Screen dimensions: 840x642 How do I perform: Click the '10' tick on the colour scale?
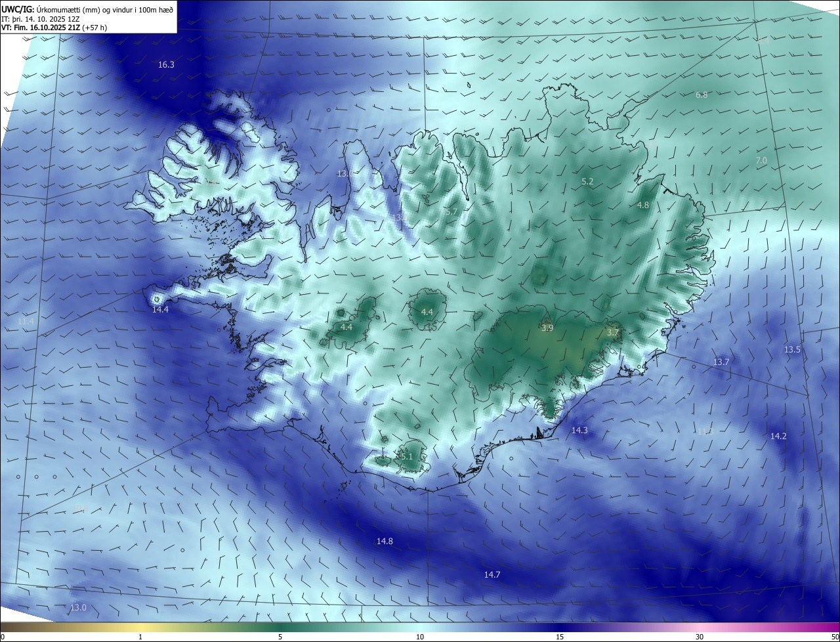click(x=420, y=637)
